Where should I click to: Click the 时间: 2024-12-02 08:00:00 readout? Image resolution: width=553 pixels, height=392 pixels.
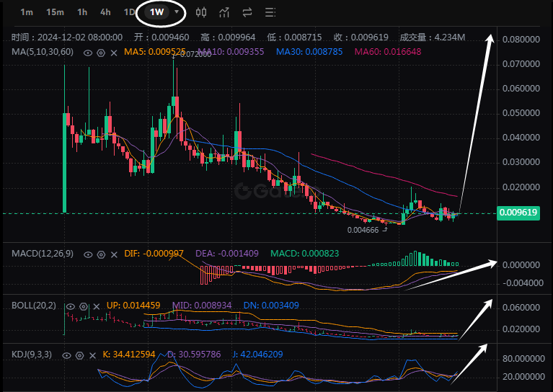click(67, 37)
